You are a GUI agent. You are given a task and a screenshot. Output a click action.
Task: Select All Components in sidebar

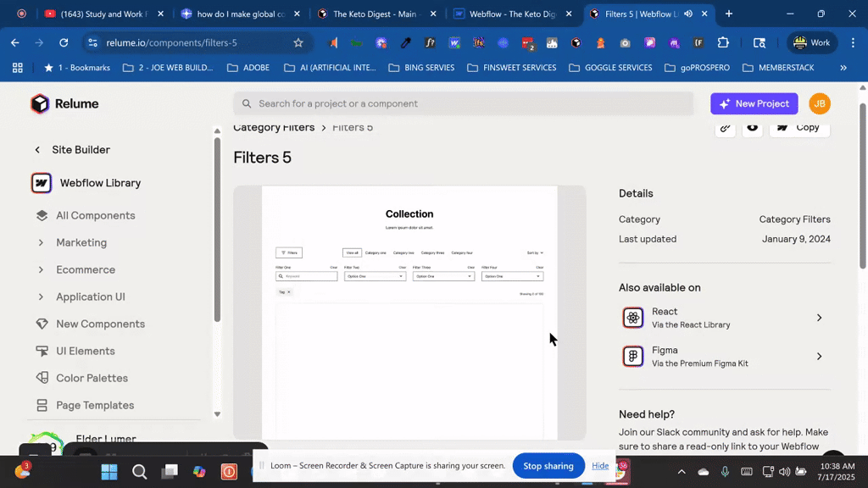(95, 215)
